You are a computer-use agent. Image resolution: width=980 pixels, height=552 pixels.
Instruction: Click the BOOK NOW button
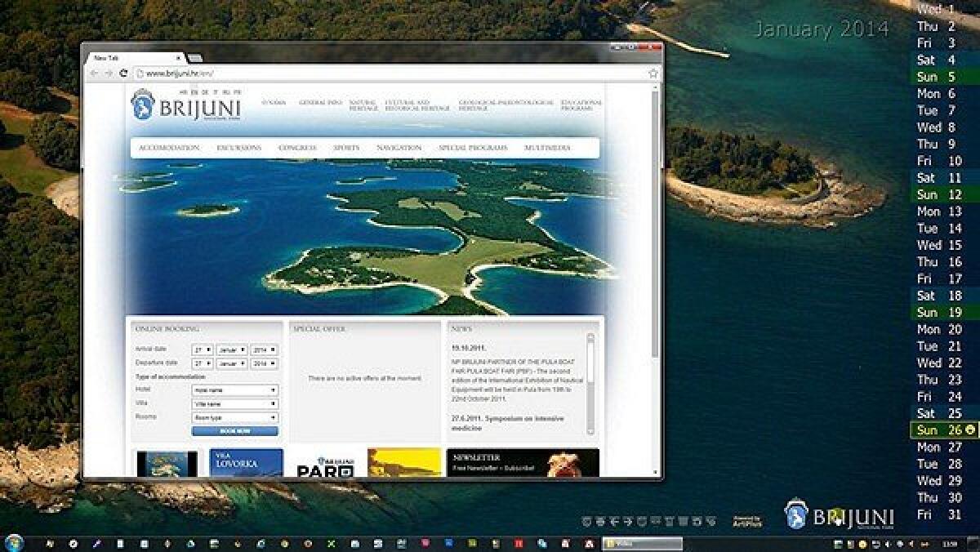[234, 430]
